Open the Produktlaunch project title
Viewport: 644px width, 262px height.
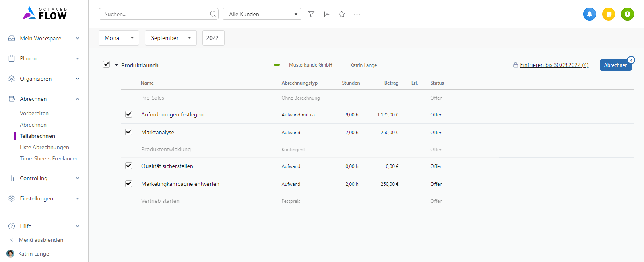coord(140,65)
